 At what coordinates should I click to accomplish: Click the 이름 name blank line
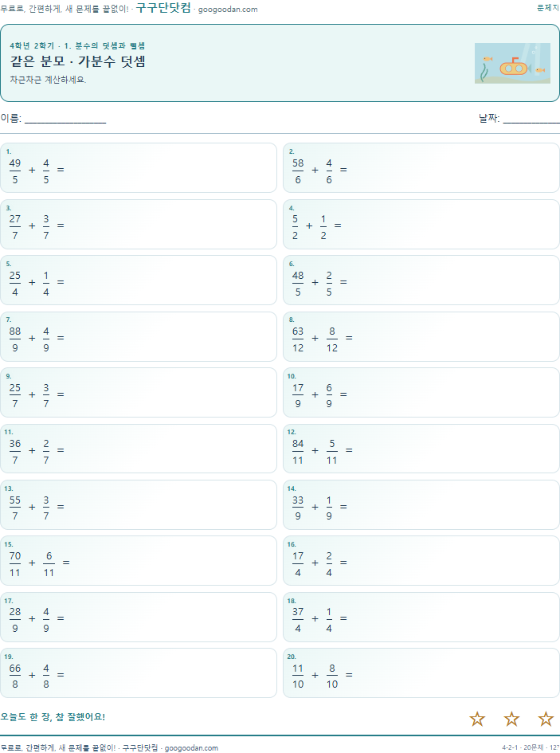[65, 119]
